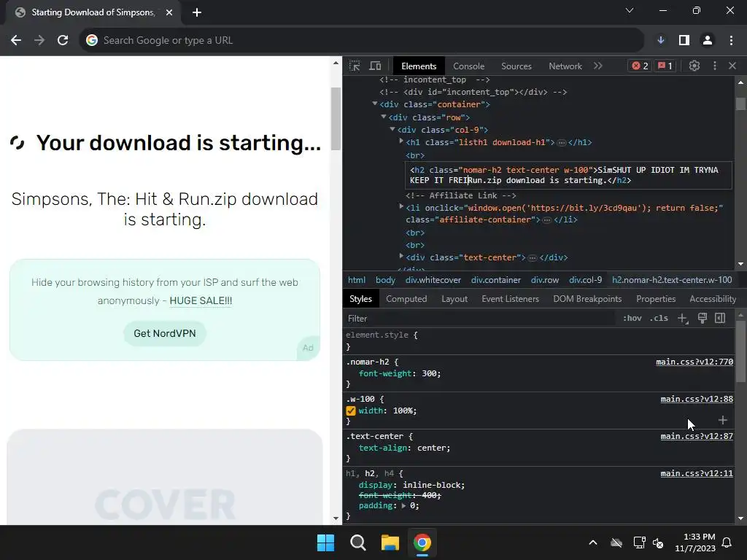Toggle element state :hov button
Image resolution: width=747 pixels, height=560 pixels.
click(632, 318)
